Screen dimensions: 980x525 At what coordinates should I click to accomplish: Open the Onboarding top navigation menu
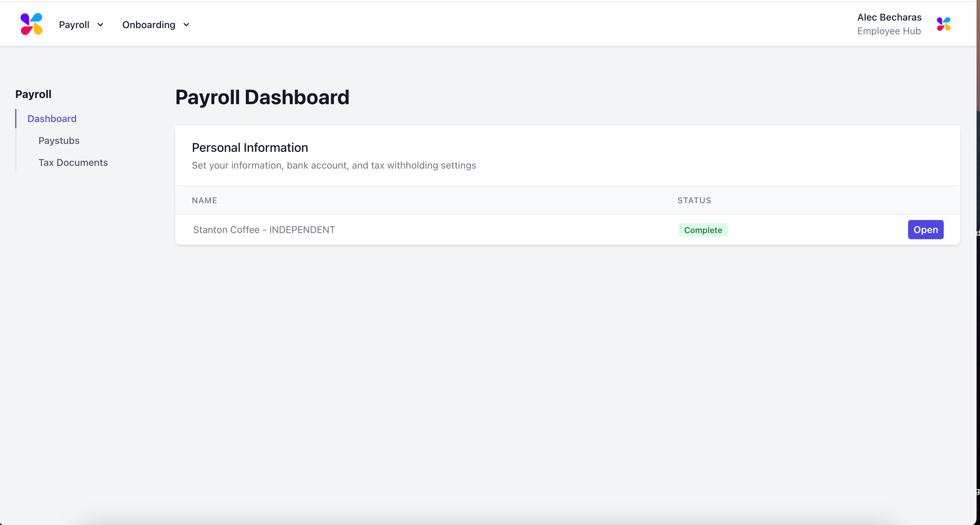[149, 25]
